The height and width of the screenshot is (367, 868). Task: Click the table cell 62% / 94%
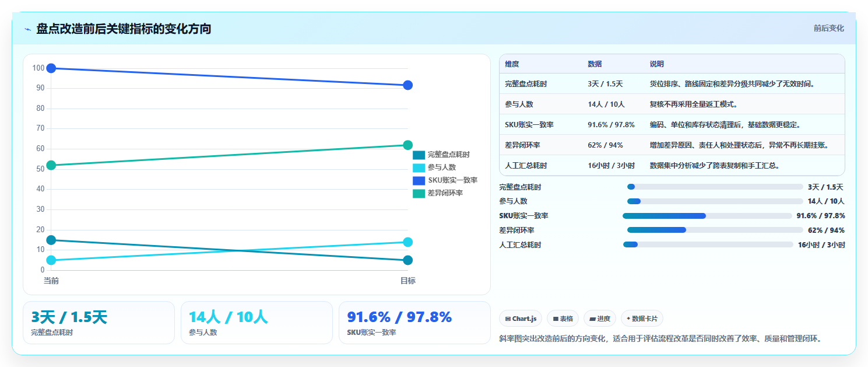[x=613, y=145]
